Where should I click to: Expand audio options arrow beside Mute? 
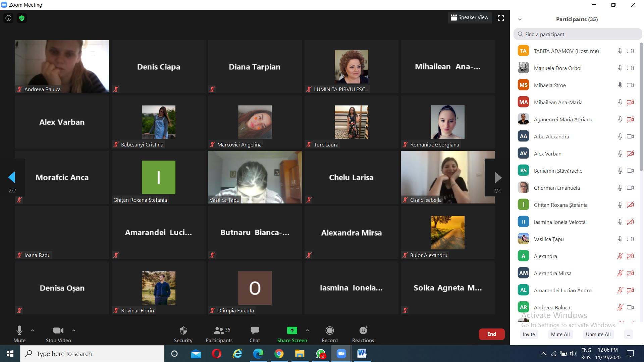pyautogui.click(x=33, y=330)
